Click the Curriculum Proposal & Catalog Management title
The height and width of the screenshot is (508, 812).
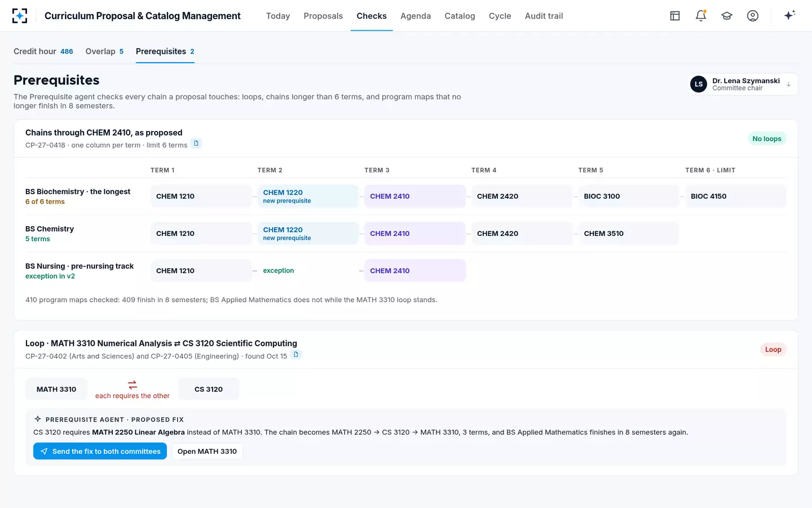click(143, 16)
